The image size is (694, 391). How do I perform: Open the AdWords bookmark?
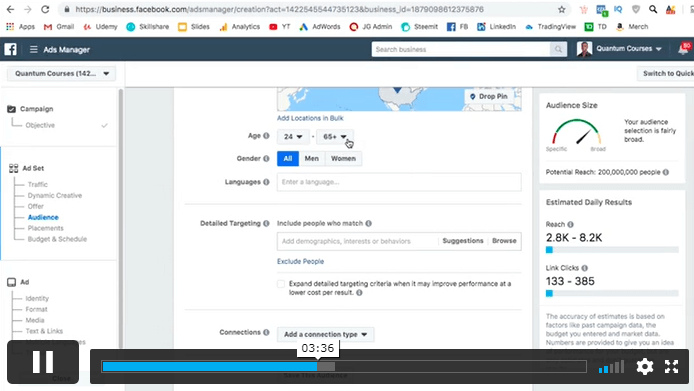[x=320, y=27]
